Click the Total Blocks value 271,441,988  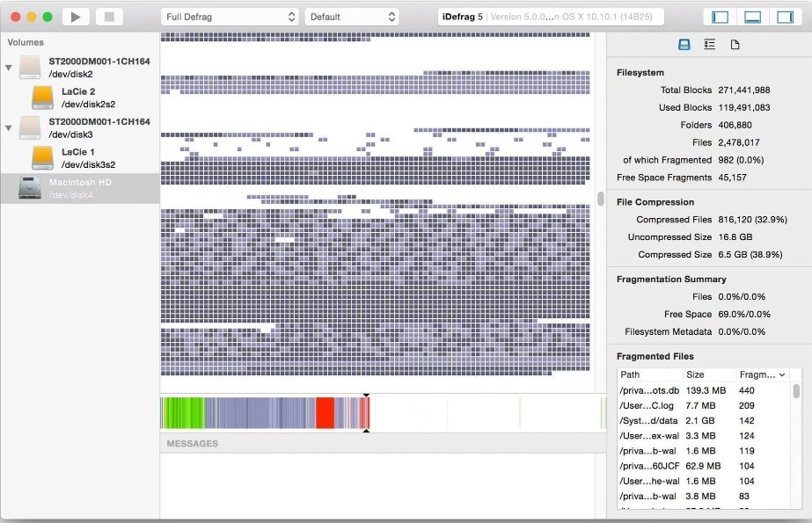click(743, 90)
